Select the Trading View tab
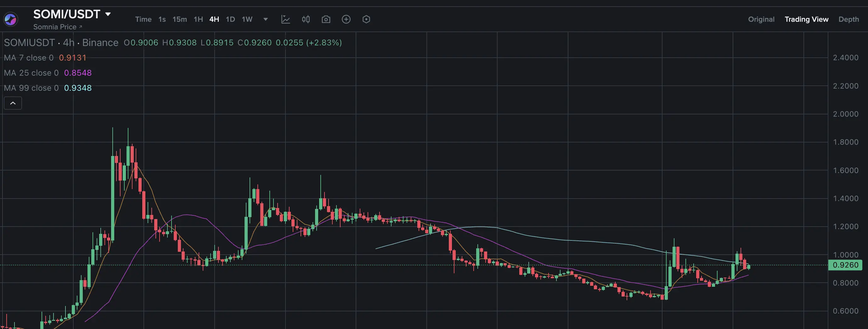The width and height of the screenshot is (868, 329). pyautogui.click(x=806, y=19)
